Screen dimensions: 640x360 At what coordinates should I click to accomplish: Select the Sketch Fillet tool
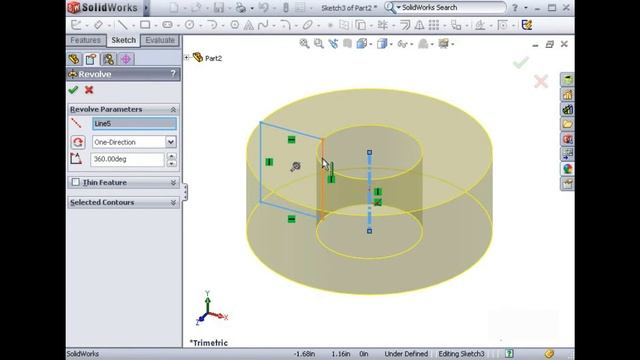click(x=285, y=25)
